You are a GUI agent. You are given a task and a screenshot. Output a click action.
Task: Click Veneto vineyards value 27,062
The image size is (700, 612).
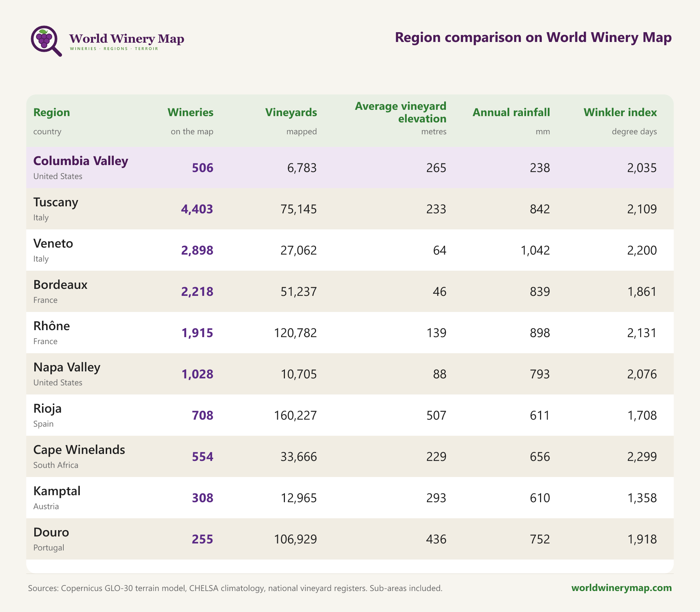pos(299,250)
